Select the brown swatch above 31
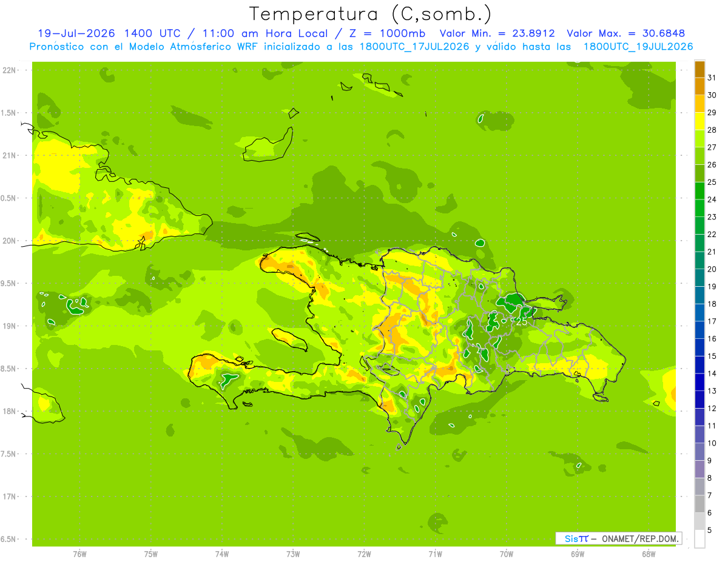The width and height of the screenshot is (728, 562). 699,69
